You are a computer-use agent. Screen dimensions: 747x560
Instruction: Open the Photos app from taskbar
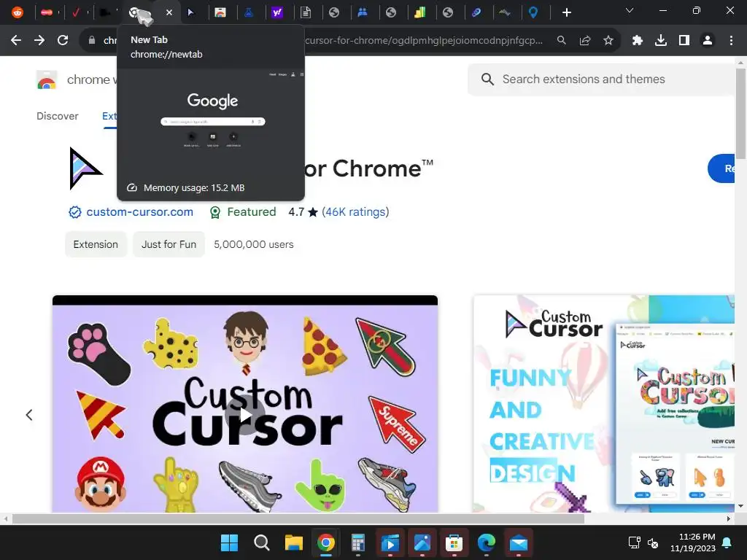pos(422,542)
